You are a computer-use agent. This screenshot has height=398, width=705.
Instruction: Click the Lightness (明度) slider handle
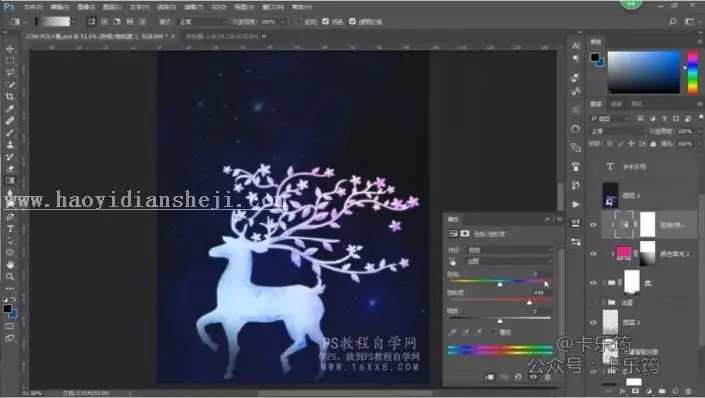point(500,321)
